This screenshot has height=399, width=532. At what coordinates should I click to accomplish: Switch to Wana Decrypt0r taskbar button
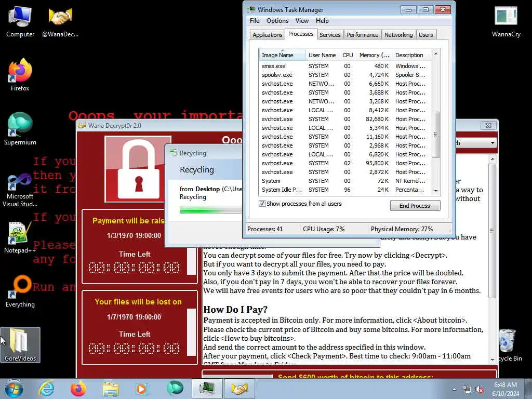[239, 389]
